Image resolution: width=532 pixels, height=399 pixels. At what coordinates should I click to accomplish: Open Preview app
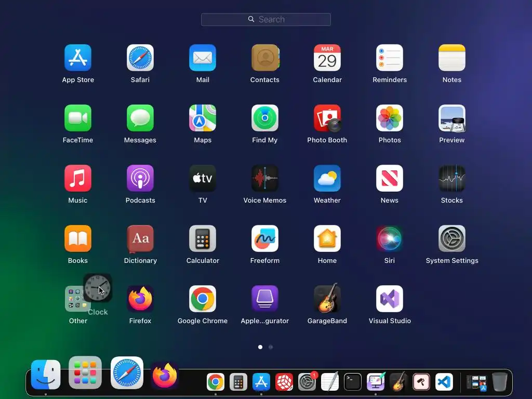pos(452,118)
